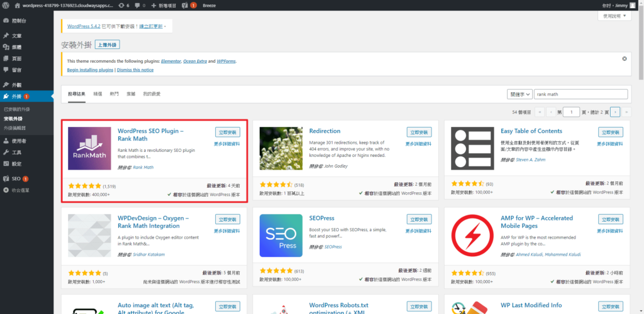Open the Elementor recommended plugin link
This screenshot has height=314, width=644.
(x=171, y=61)
